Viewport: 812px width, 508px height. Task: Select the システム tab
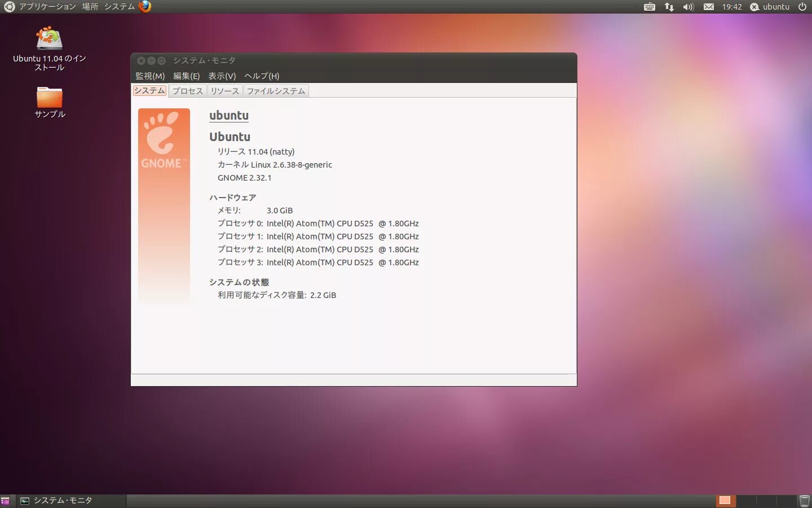(x=149, y=90)
